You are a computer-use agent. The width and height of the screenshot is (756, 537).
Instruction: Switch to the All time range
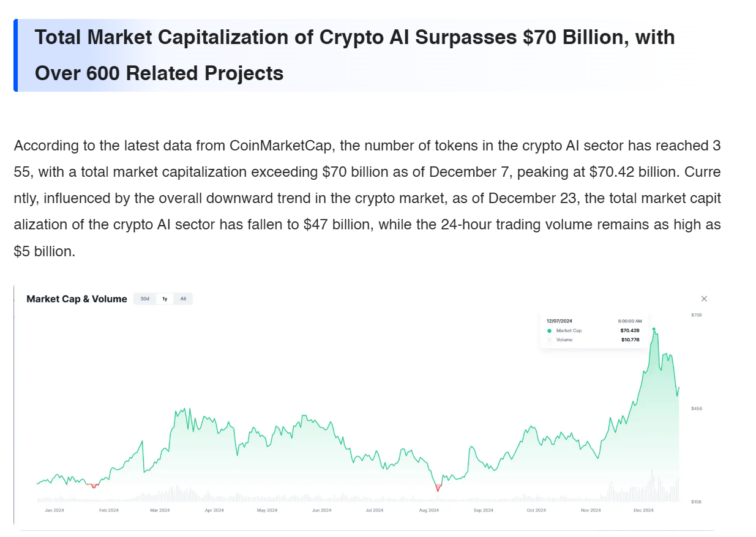pyautogui.click(x=182, y=298)
